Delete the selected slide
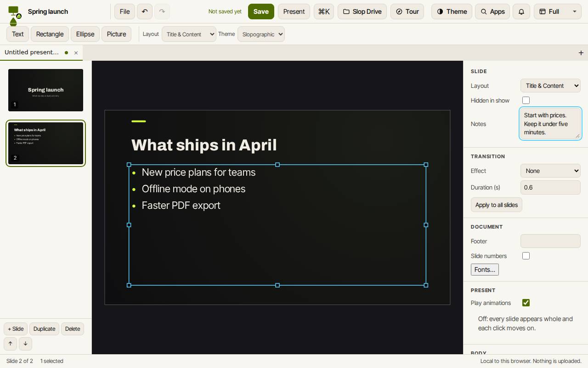 pos(73,329)
